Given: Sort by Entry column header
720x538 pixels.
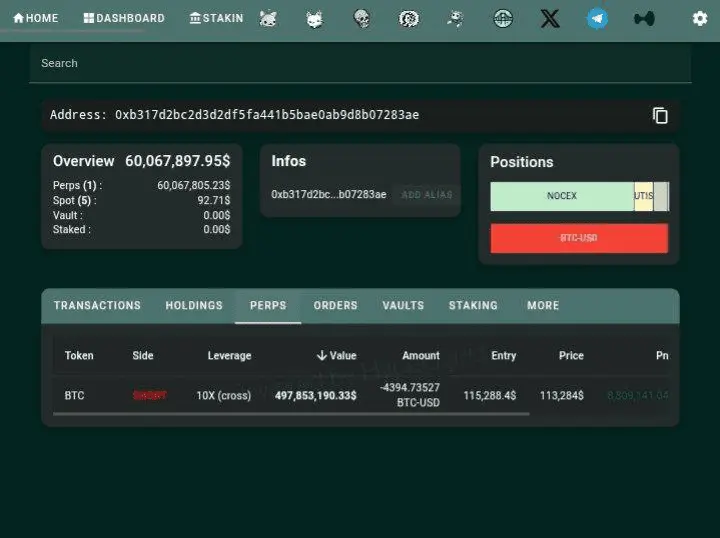Looking at the screenshot, I should [504, 356].
